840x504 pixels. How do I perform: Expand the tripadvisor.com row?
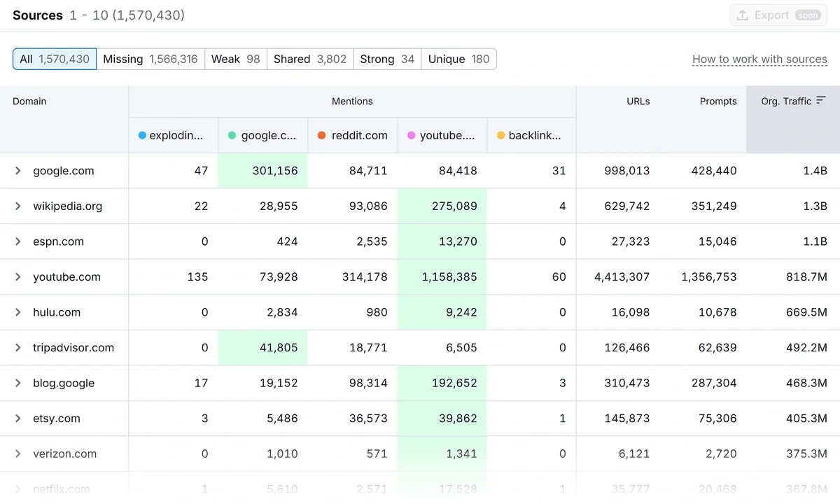pyautogui.click(x=18, y=348)
